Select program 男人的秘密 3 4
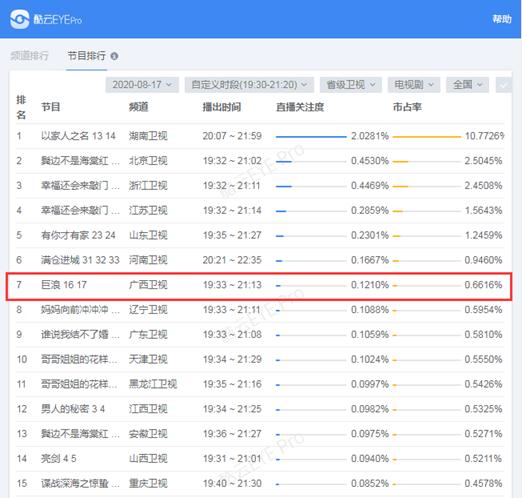 coord(73,409)
